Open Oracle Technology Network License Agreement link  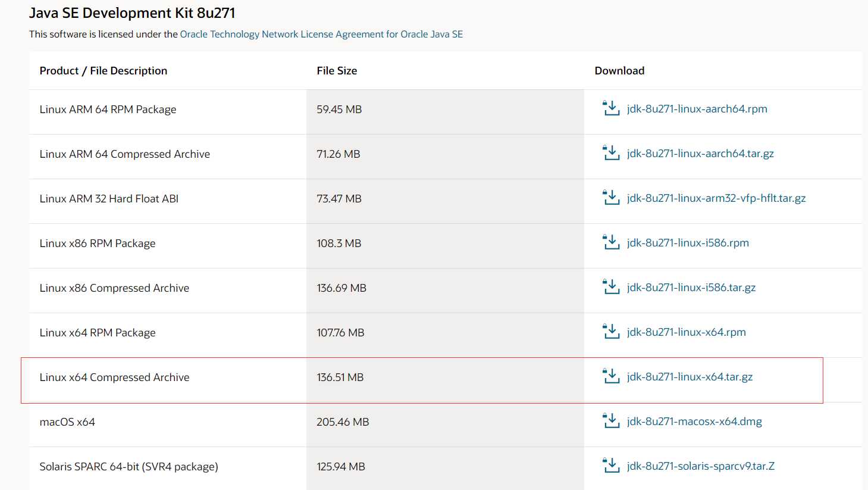pos(321,35)
